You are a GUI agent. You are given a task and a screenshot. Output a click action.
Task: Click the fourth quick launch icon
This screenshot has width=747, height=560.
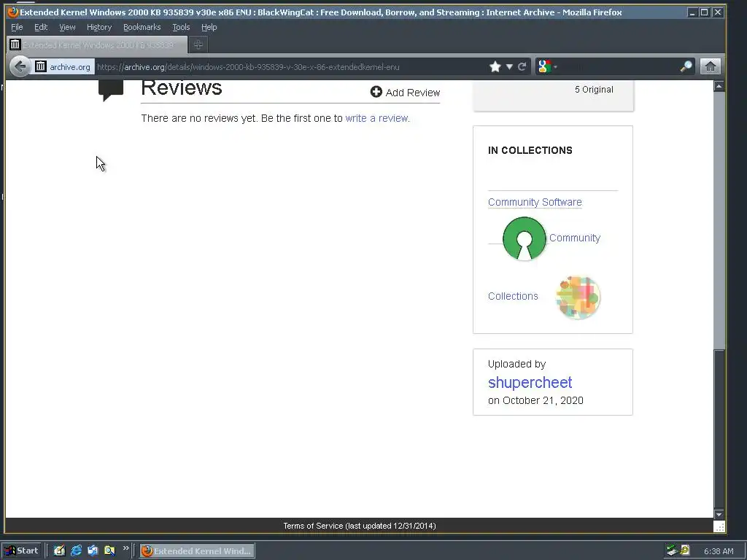click(x=109, y=551)
